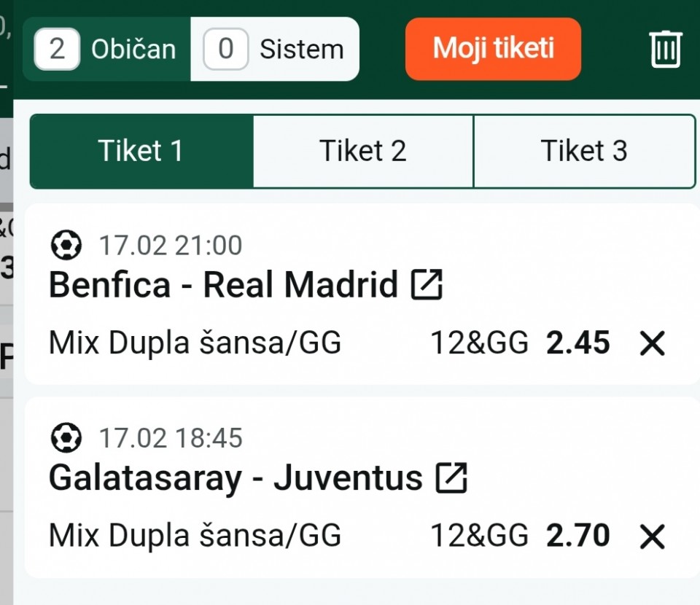Remove Galatasaray - Juventus bet with X

652,537
